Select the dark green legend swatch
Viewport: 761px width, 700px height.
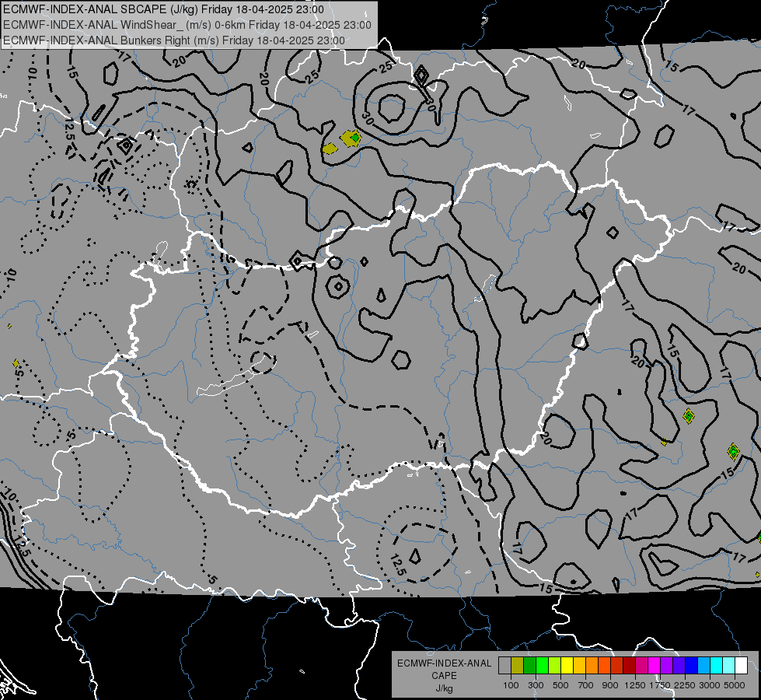pos(529,665)
